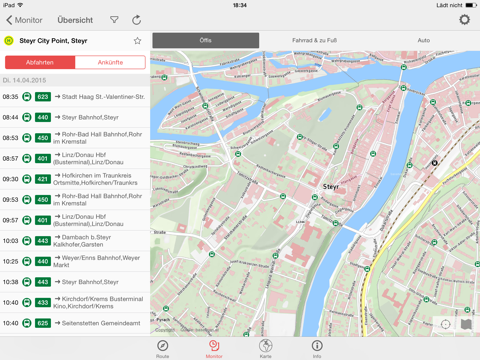The width and height of the screenshot is (480, 360).
Task: Center map on current location
Action: point(445,324)
